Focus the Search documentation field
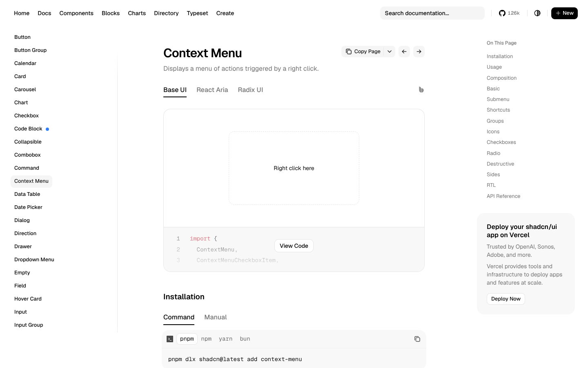Screen dimensions: 588x368 click(432, 13)
